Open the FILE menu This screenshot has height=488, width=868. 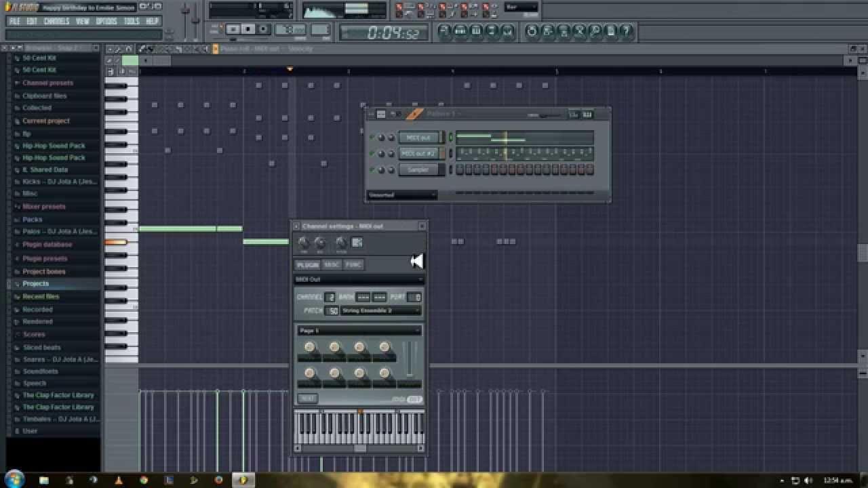(x=14, y=21)
